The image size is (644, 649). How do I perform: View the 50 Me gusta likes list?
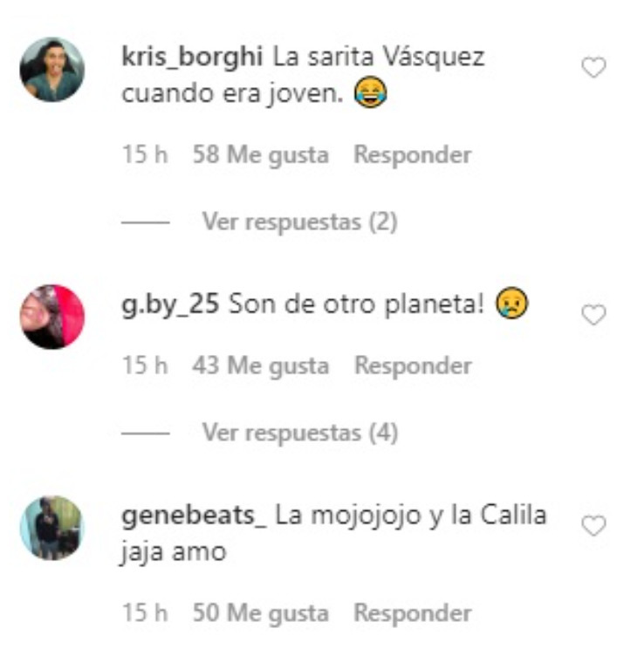261,613
